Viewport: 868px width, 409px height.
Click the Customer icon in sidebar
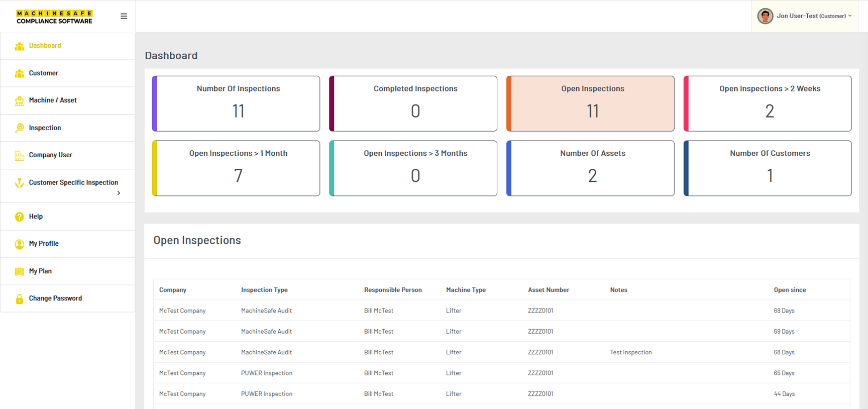[x=19, y=73]
